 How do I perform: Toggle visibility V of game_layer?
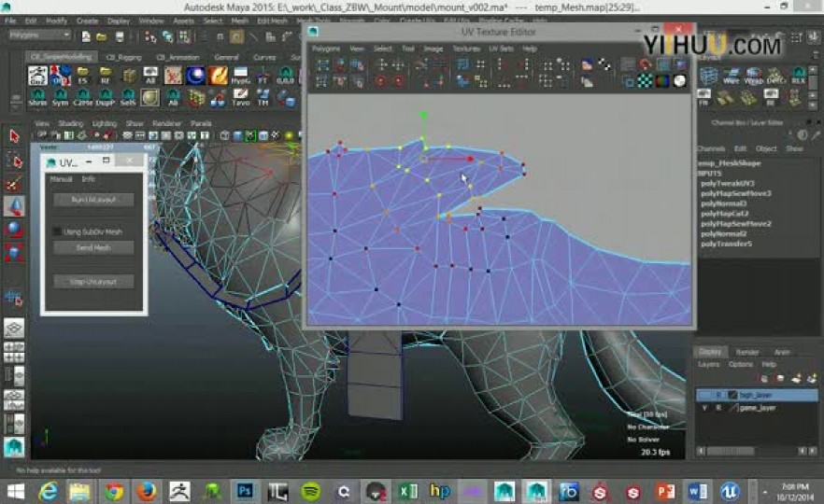coord(704,408)
